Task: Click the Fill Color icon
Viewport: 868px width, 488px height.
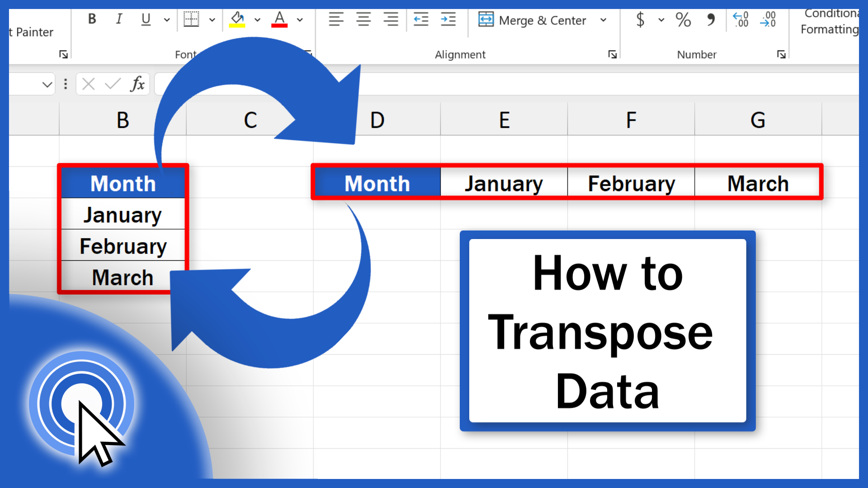Action: coord(237,20)
